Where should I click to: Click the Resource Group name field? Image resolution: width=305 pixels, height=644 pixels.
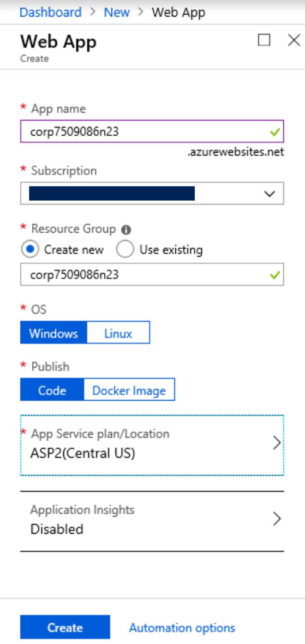(x=143, y=275)
